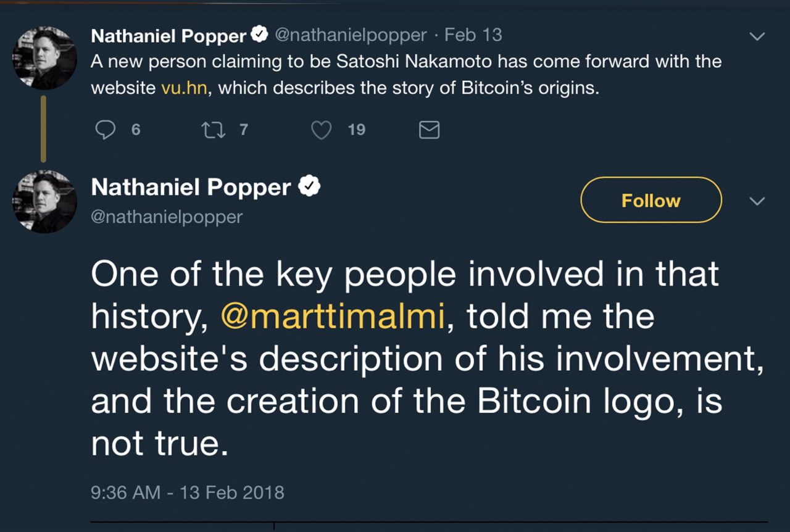
Task: Open the tweet dated Feb 13
Action: (x=473, y=35)
